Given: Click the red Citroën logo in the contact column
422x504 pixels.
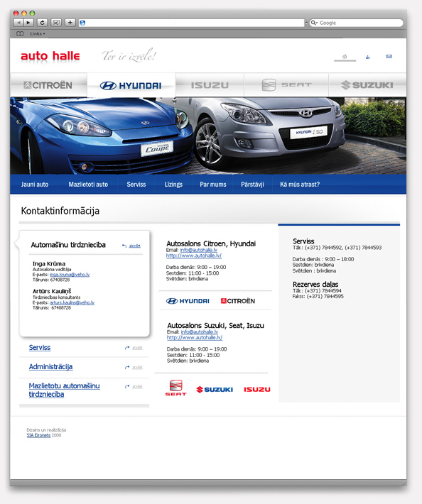Looking at the screenshot, I should pyautogui.click(x=238, y=301).
